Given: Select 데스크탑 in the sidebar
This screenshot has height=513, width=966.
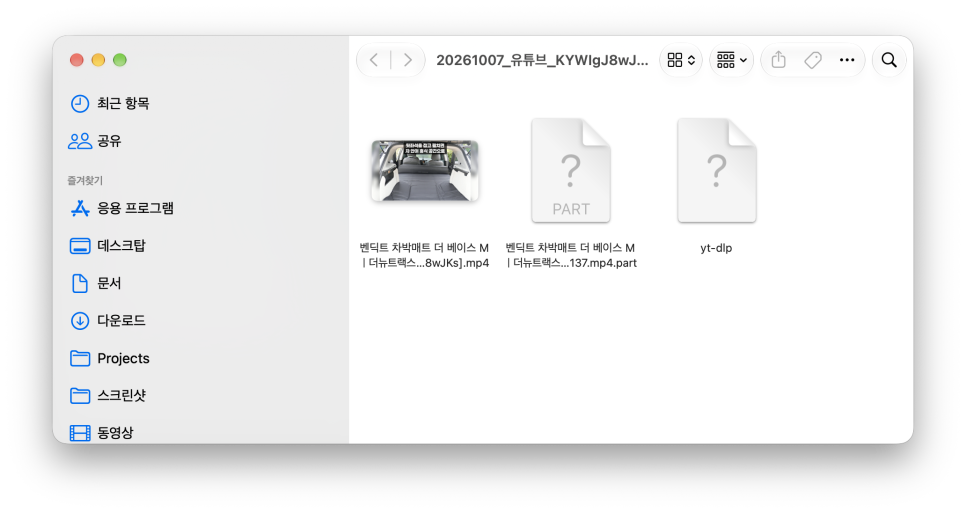Looking at the screenshot, I should click(x=108, y=246).
